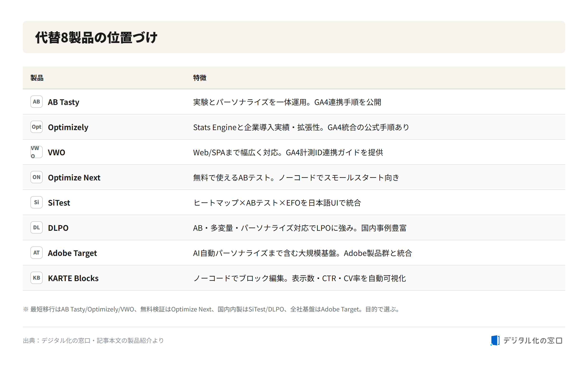Click the Opt badge icon beside Optimizely
The image size is (588, 368).
click(37, 127)
